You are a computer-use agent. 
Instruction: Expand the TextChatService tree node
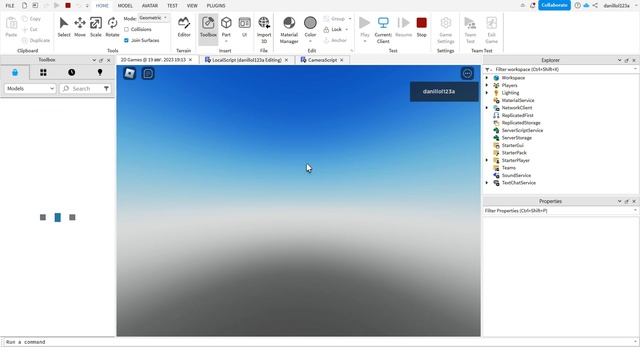[487, 183]
